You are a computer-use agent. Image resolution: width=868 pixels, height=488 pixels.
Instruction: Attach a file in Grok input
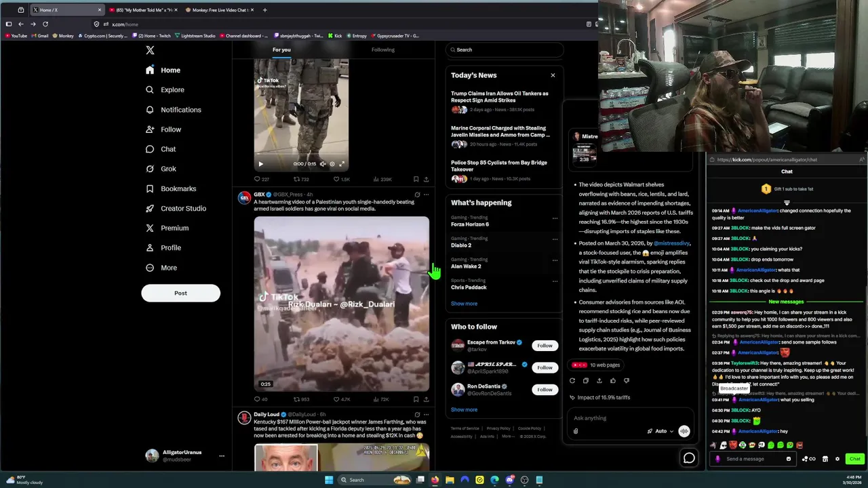tap(576, 431)
